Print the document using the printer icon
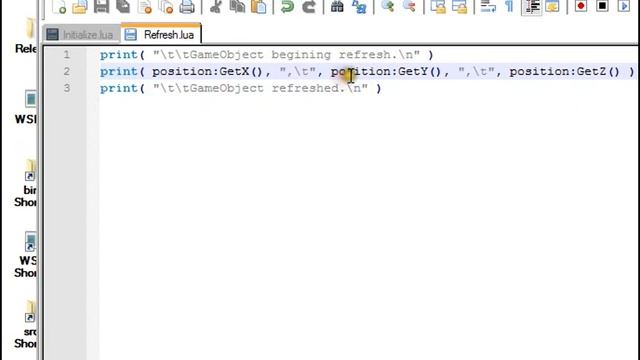 (x=187, y=7)
